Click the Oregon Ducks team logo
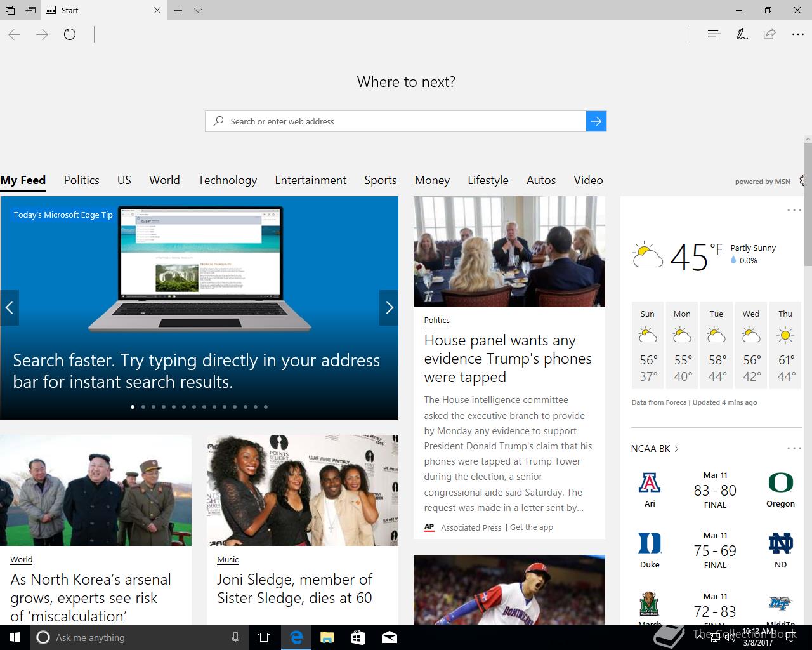This screenshot has height=650, width=812. point(780,482)
